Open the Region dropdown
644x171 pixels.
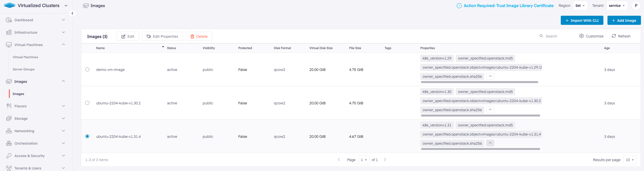pyautogui.click(x=580, y=6)
